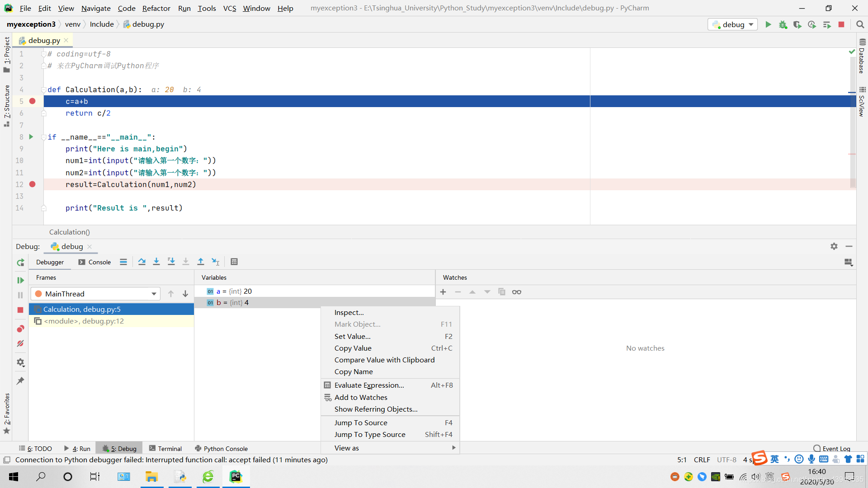
Task: Move to previous frame up arrow
Action: tap(171, 294)
